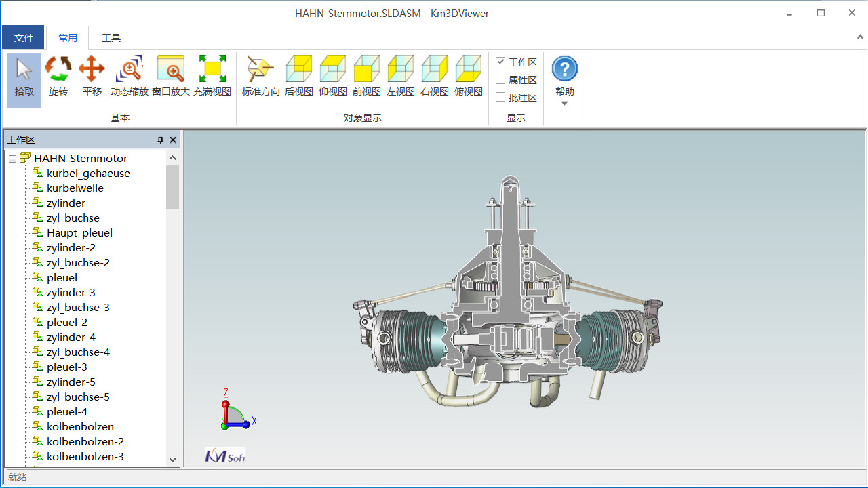The image size is (868, 488).
Task: Fit model with 充满视图
Action: 212,78
